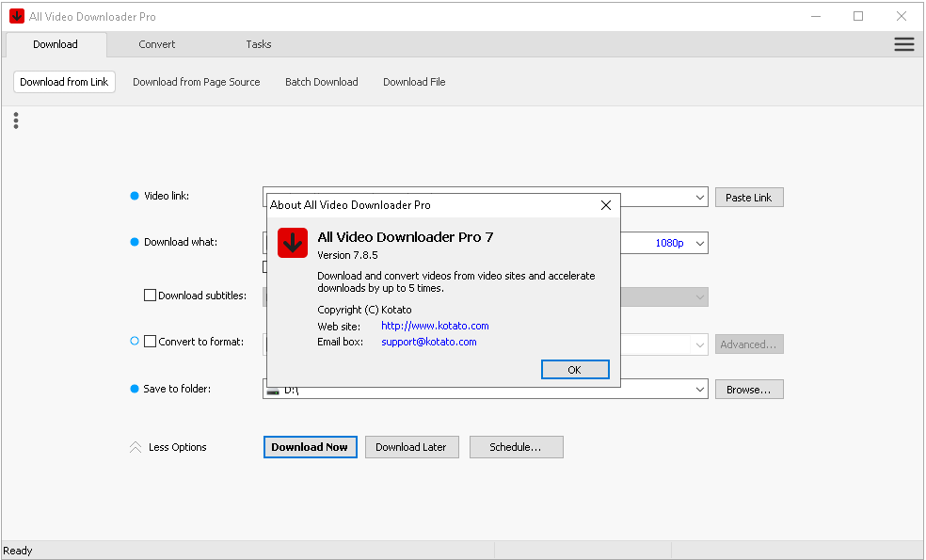
Task: Collapse options with the Less Options chevron
Action: point(136,447)
